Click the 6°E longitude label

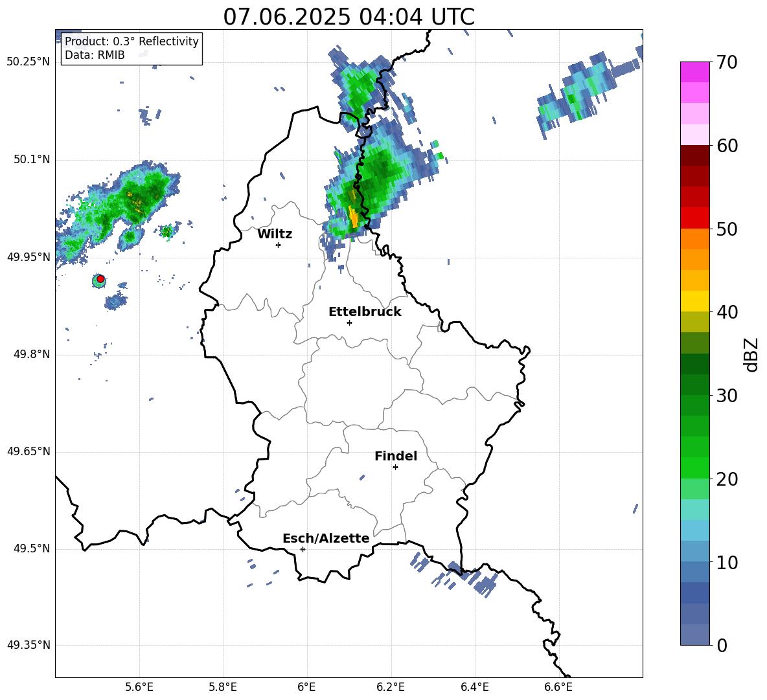click(306, 687)
